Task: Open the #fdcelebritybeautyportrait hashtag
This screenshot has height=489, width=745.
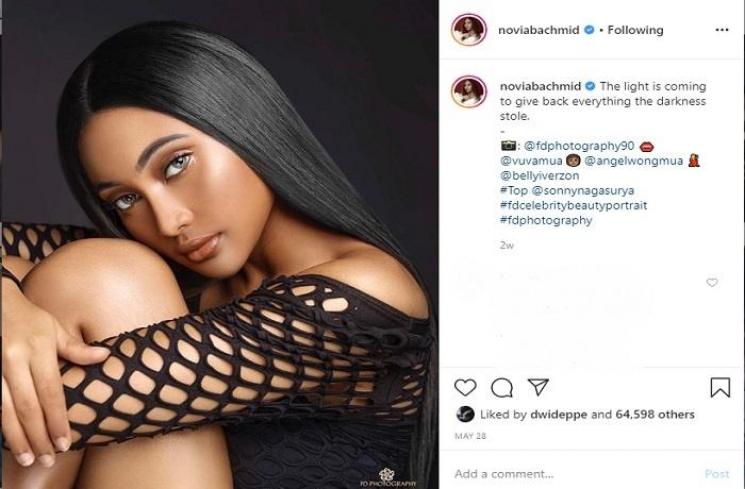Action: [573, 205]
